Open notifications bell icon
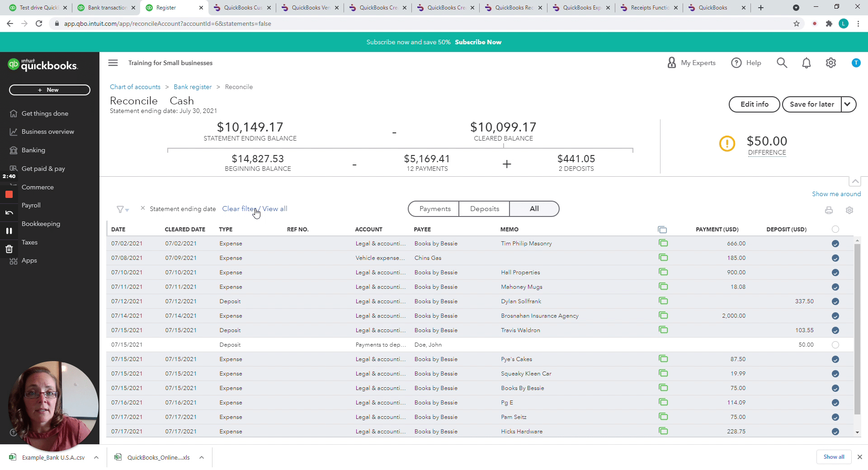Screen dimensions: 868x470 coord(806,63)
